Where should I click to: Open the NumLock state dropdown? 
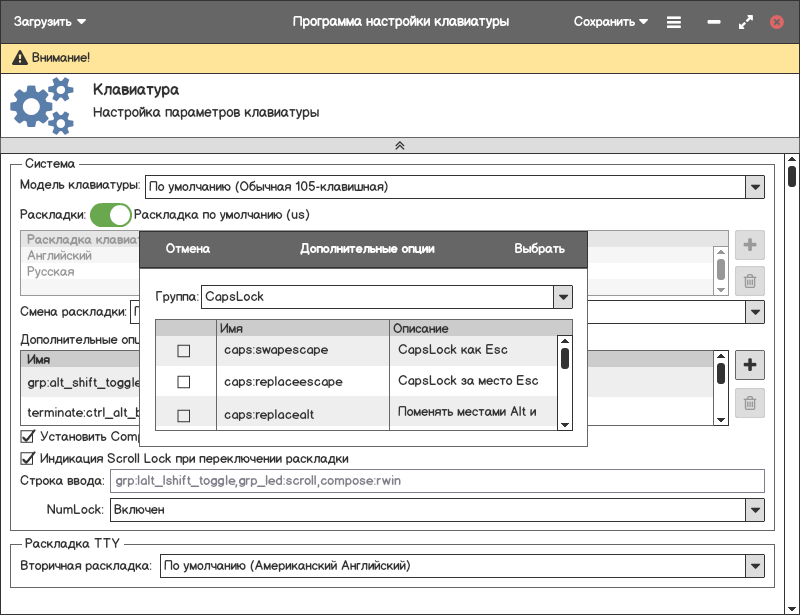coord(754,509)
